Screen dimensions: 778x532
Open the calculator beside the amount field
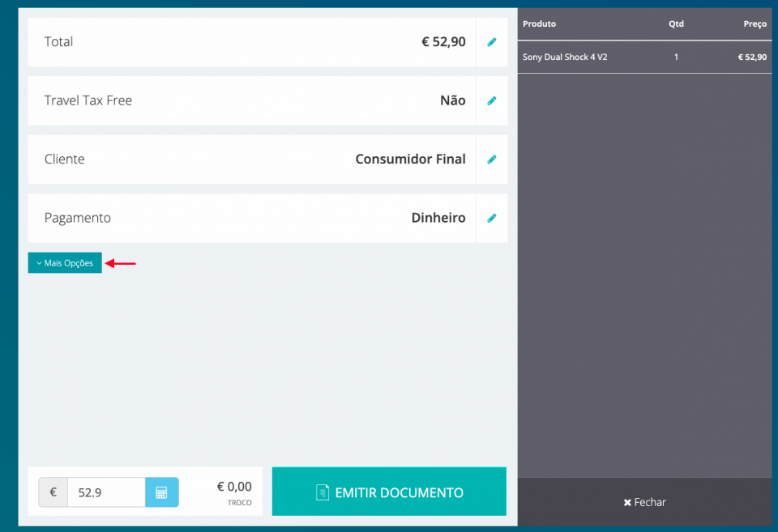click(161, 492)
